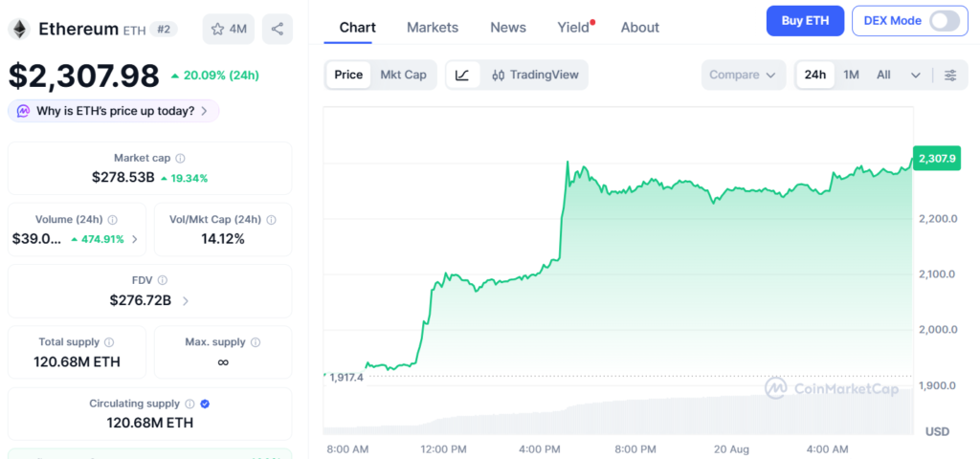Open chart settings sliders icon
This screenshot has height=459, width=980.
(950, 75)
